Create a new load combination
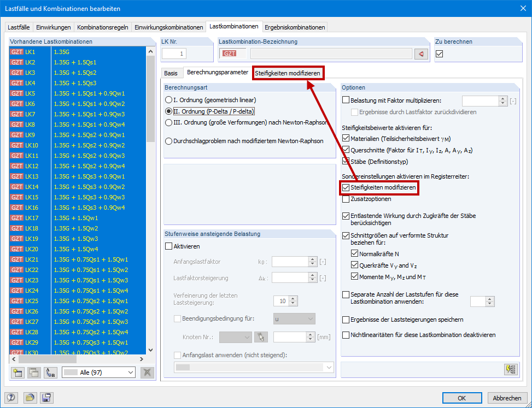The width and height of the screenshot is (532, 408). tap(17, 373)
